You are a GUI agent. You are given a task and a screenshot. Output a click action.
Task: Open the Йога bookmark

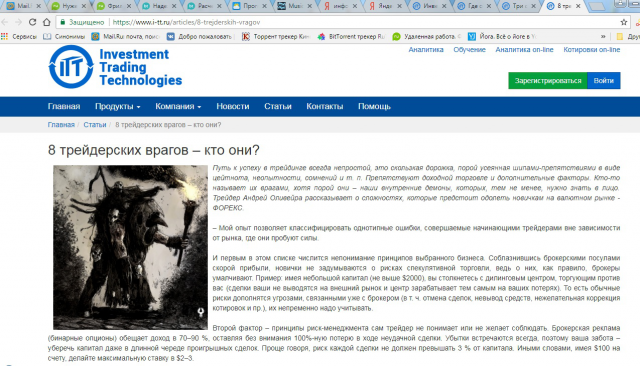(502, 36)
